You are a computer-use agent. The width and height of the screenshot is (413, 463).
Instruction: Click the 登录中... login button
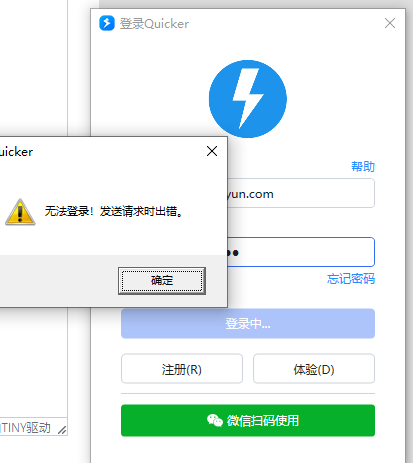pyautogui.click(x=248, y=323)
